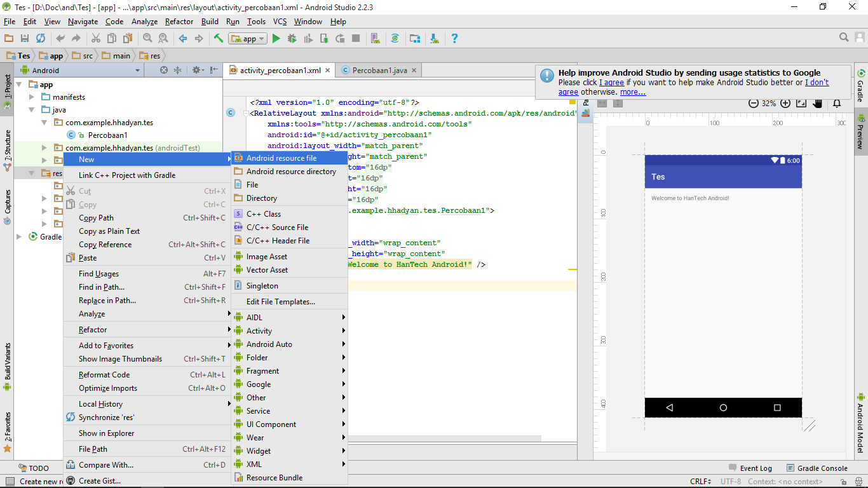Zoom in the preview with plus icon
This screenshot has height=488, width=868.
point(785,103)
